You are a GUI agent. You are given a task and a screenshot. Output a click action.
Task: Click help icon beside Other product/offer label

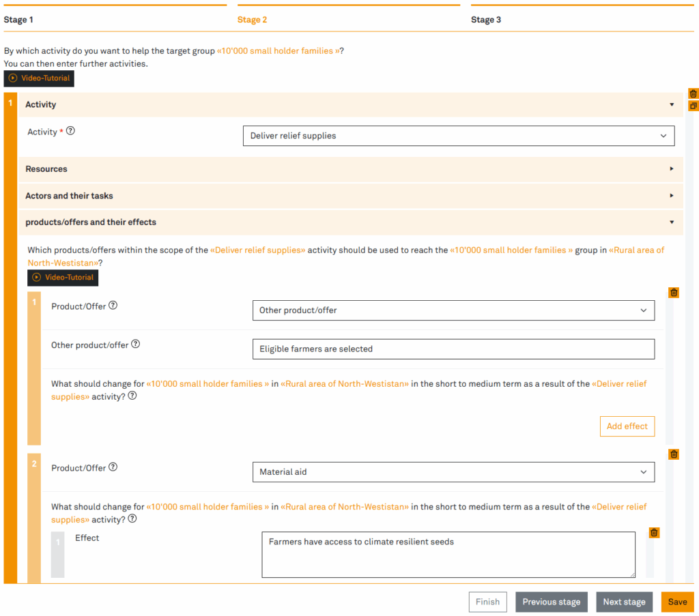(x=136, y=344)
